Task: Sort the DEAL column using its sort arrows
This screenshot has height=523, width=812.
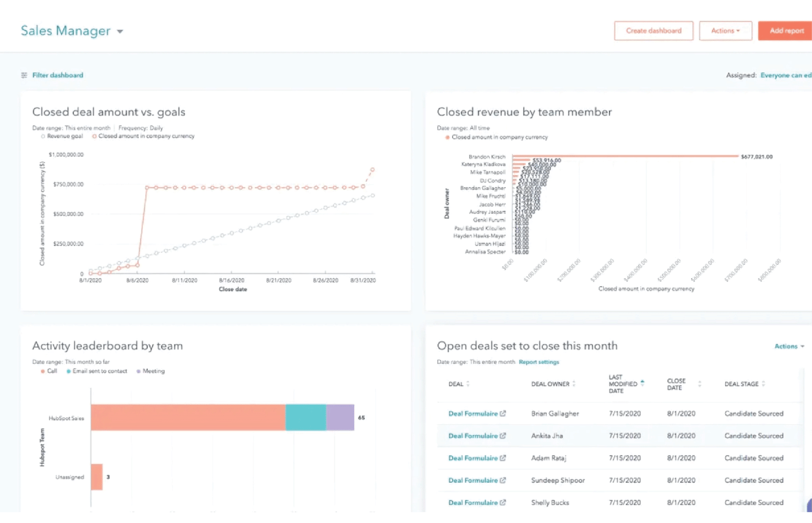Action: (x=467, y=383)
